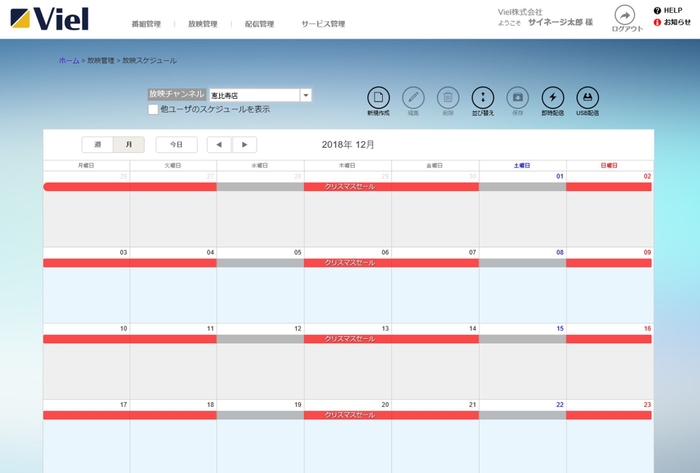Switch calendar to 週 view

(97, 145)
